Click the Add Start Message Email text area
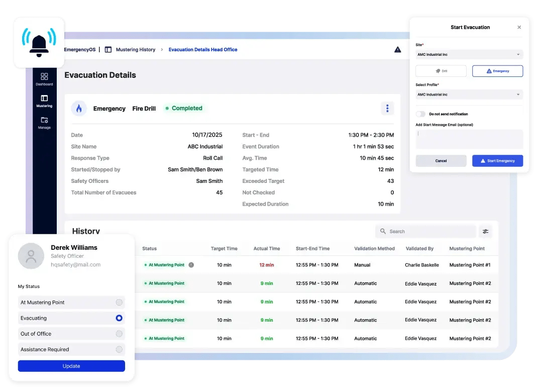 469,139
